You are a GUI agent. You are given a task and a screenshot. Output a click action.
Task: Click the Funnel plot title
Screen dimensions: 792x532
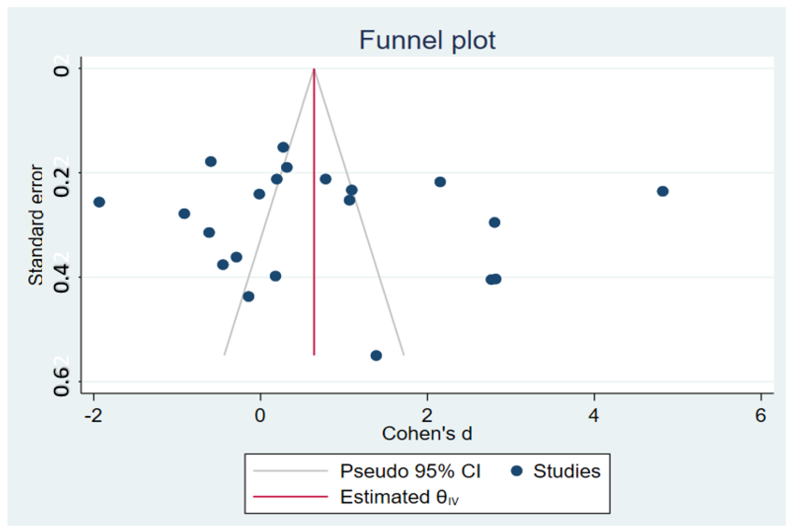(x=427, y=40)
